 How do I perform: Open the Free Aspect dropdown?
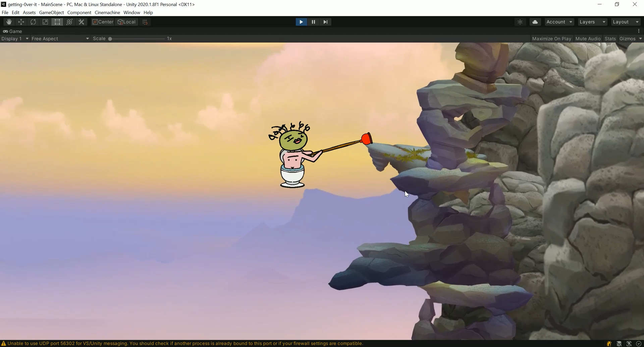click(x=60, y=39)
